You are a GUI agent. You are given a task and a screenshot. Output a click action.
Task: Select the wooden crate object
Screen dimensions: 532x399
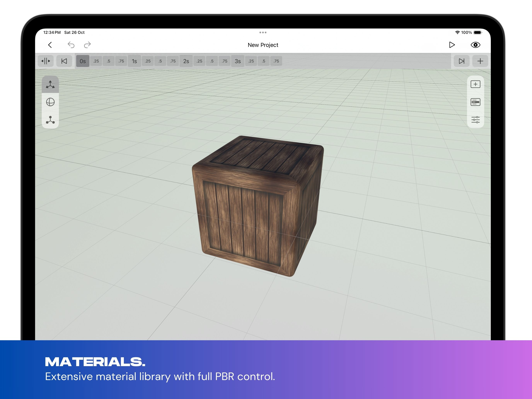[257, 207]
